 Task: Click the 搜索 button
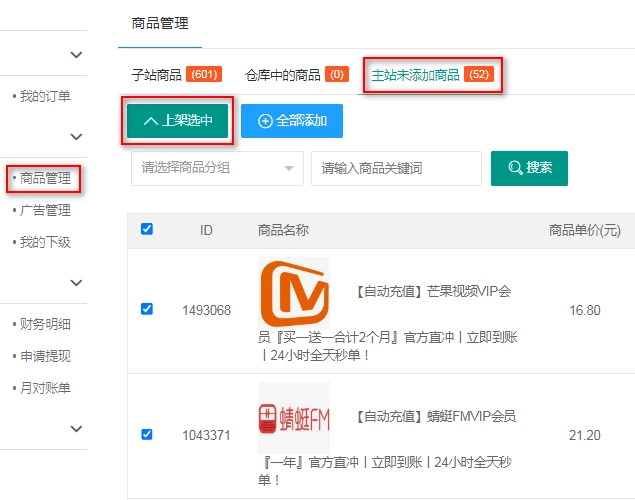pos(529,168)
